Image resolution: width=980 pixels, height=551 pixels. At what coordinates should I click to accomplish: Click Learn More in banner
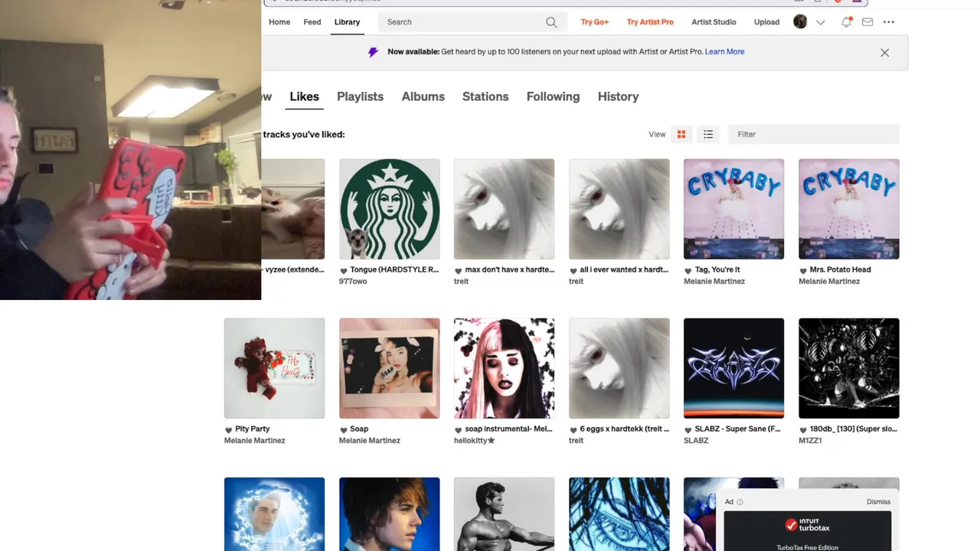(724, 52)
